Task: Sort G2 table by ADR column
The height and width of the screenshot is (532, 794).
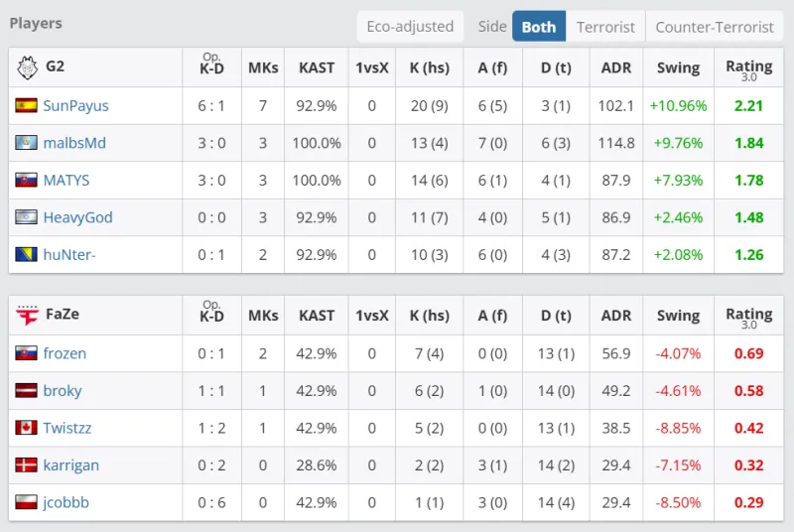Action: (616, 68)
